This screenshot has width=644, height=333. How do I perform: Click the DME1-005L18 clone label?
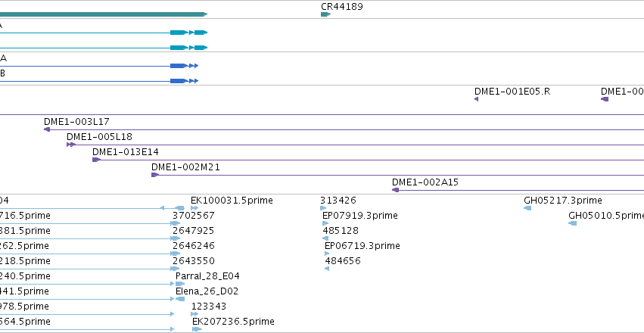point(99,137)
